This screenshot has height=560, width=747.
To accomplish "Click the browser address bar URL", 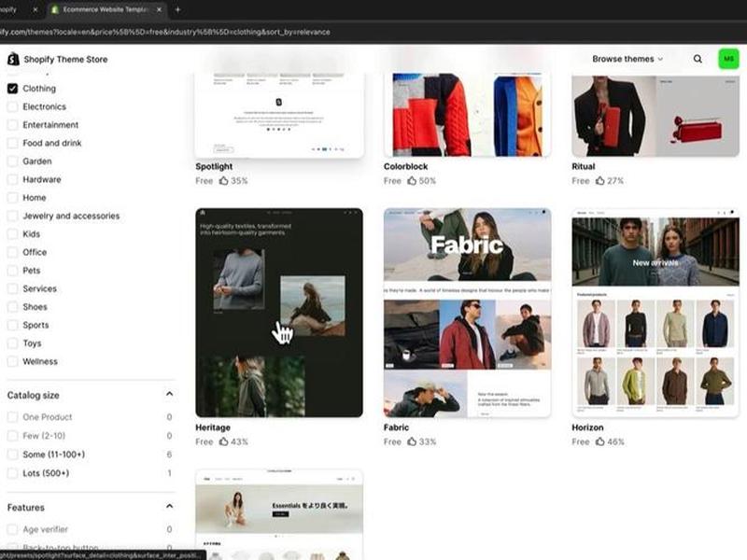I will [165, 32].
